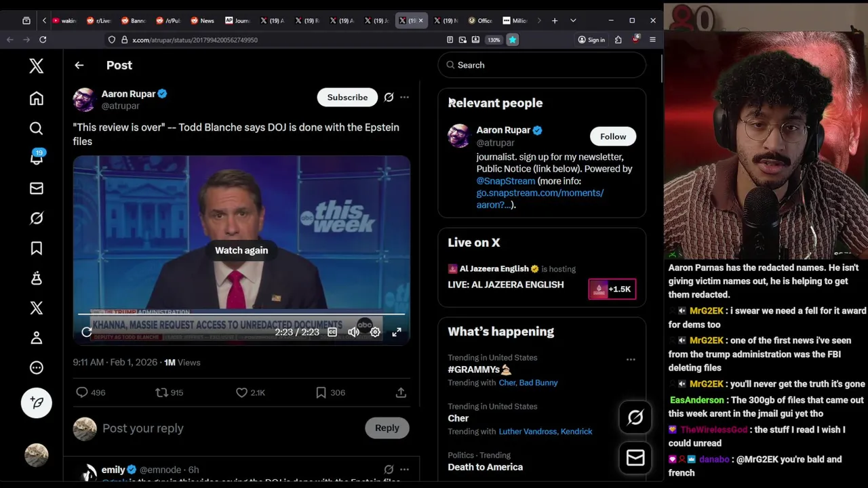The height and width of the screenshot is (488, 868).
Task: Open a new browser tab
Action: click(x=555, y=21)
